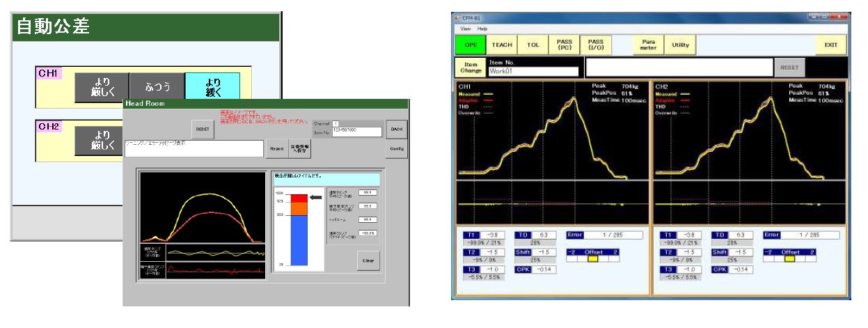The width and height of the screenshot is (868, 328).
Task: Select the TOL button
Action: 533,45
